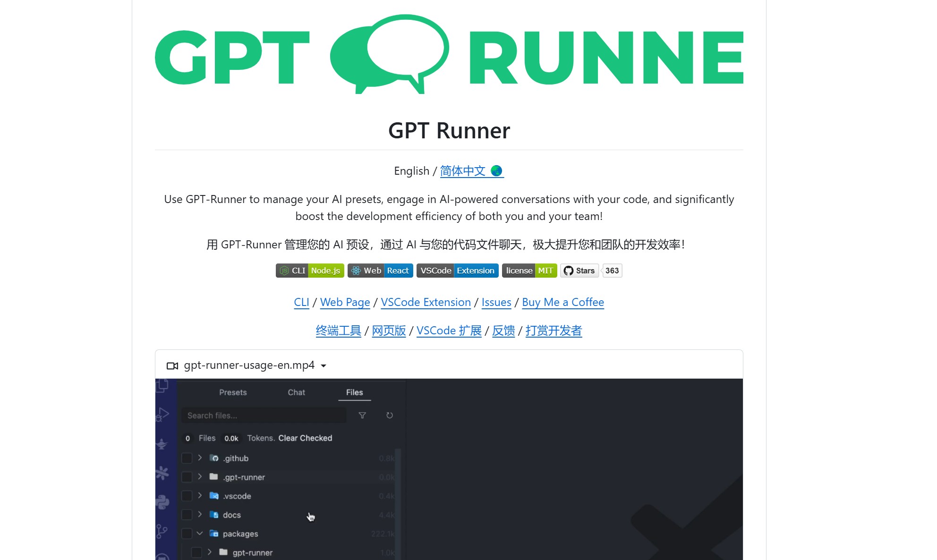Click the filter icon in Files panel

click(363, 416)
